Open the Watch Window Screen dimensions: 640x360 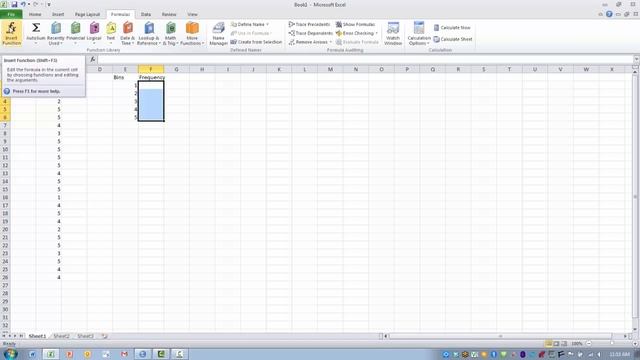393,33
